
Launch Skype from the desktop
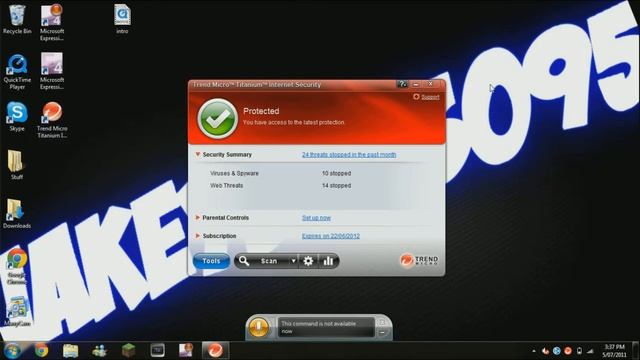[x=17, y=116]
